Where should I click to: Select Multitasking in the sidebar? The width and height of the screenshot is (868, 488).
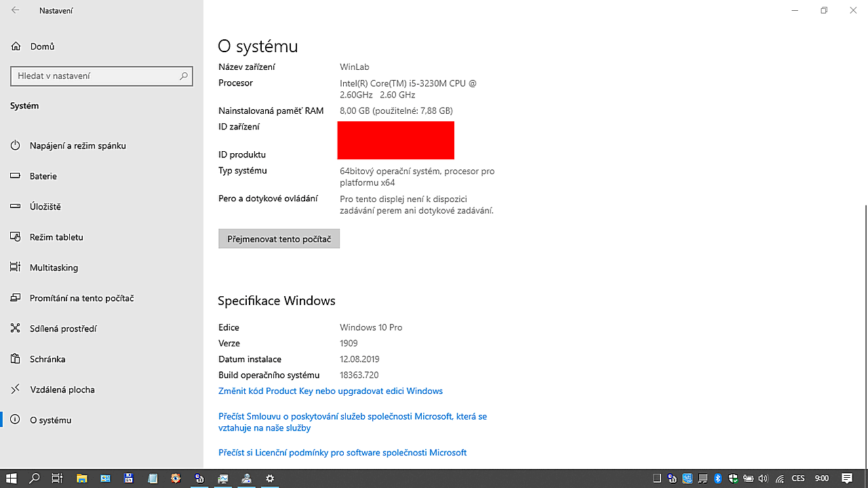point(54,268)
